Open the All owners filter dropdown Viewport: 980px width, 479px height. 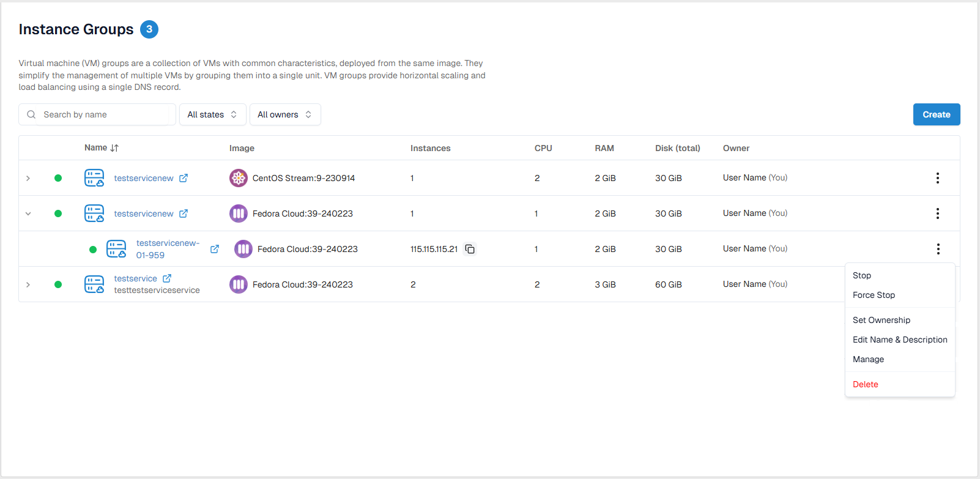coord(284,114)
